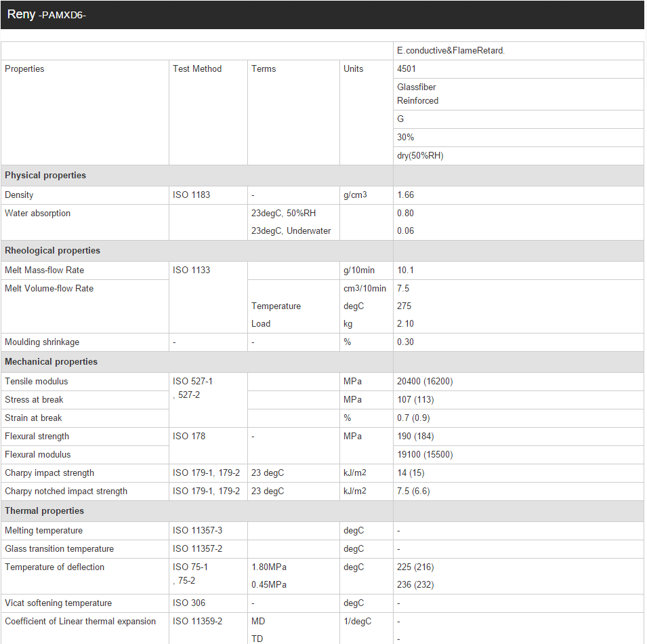Image resolution: width=647 pixels, height=644 pixels.
Task: Select the dry(50%RH) condition cell
Action: pos(420,155)
